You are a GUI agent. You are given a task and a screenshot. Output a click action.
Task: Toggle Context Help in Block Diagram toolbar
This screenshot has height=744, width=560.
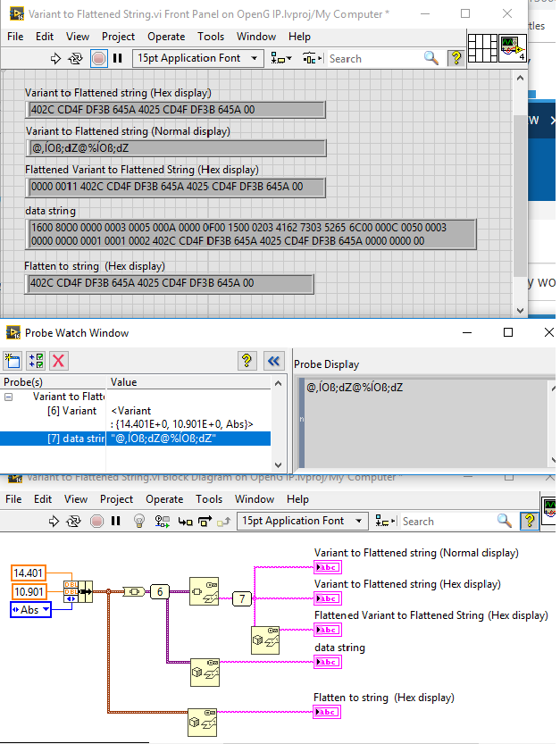coord(529,521)
